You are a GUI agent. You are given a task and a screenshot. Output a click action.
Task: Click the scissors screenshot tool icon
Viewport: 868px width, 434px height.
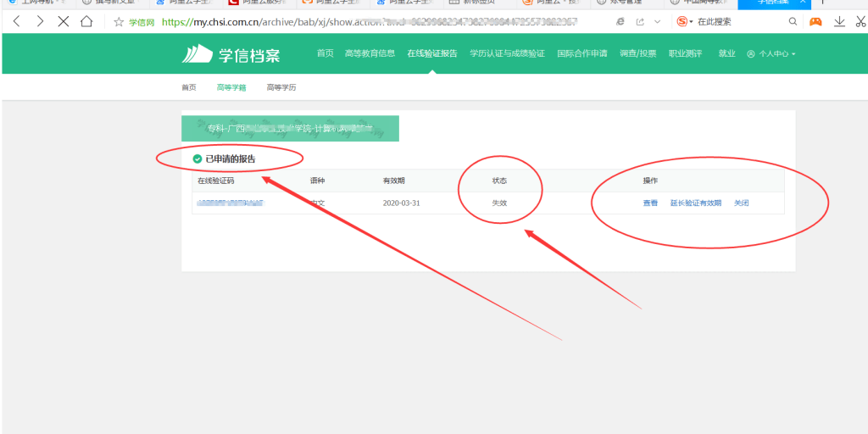(x=860, y=21)
